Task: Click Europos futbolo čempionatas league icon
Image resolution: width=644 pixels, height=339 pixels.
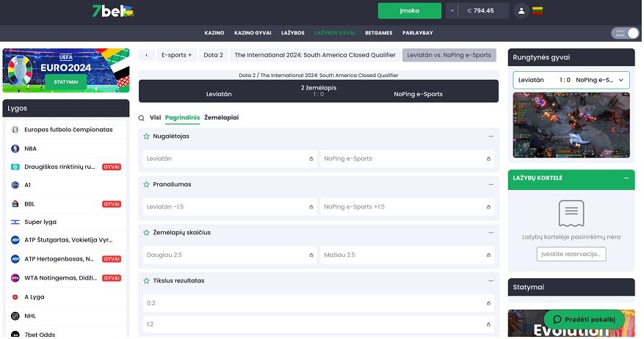Action: tap(15, 130)
